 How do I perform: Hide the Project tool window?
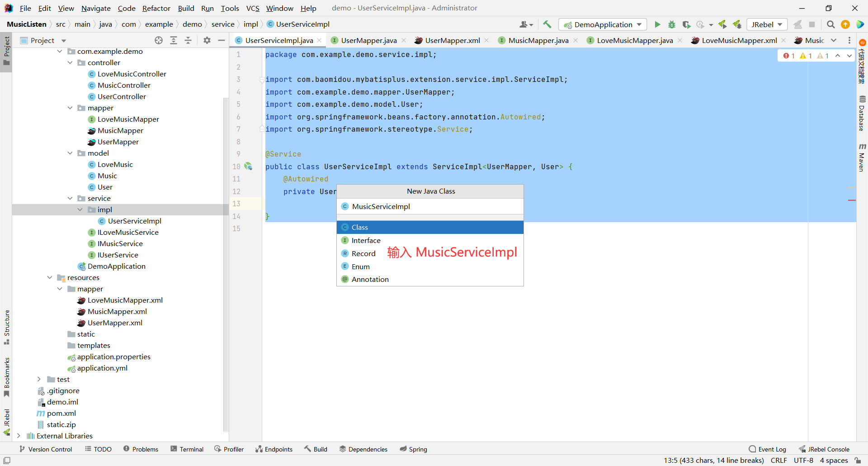pos(222,40)
